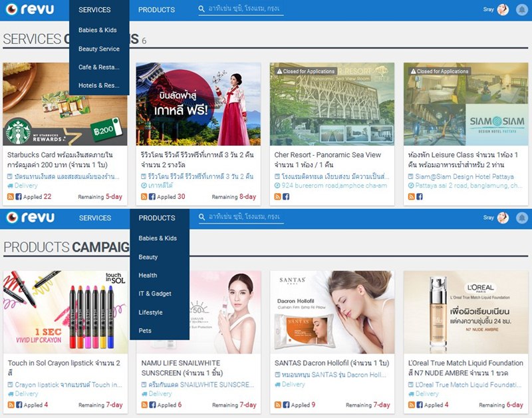Viewport: 532px width, 418px height.
Task: Click the Applied 22 count
Action: 37,196
